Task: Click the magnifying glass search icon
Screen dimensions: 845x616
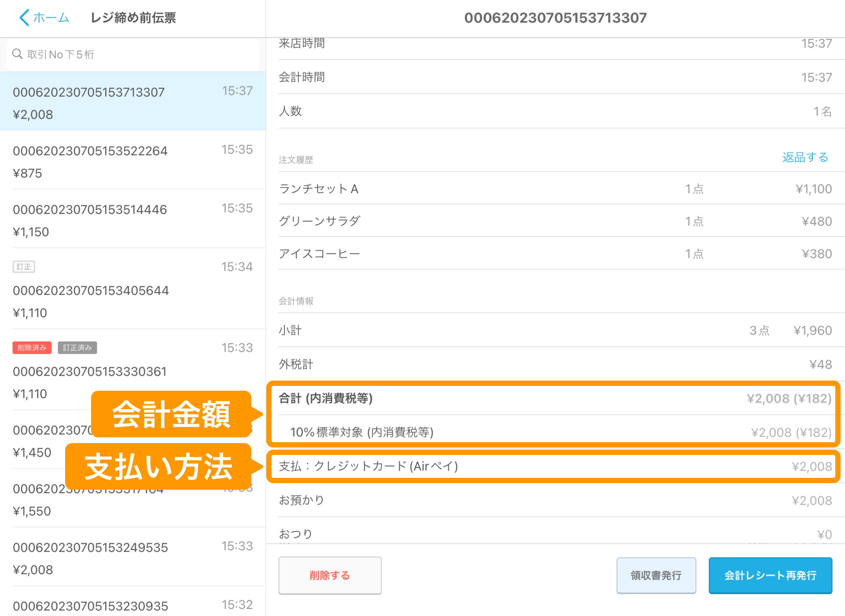Action: point(18,54)
